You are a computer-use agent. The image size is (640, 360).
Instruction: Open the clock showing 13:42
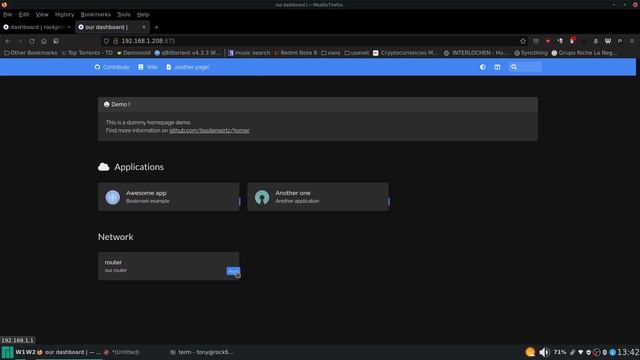[628, 352]
